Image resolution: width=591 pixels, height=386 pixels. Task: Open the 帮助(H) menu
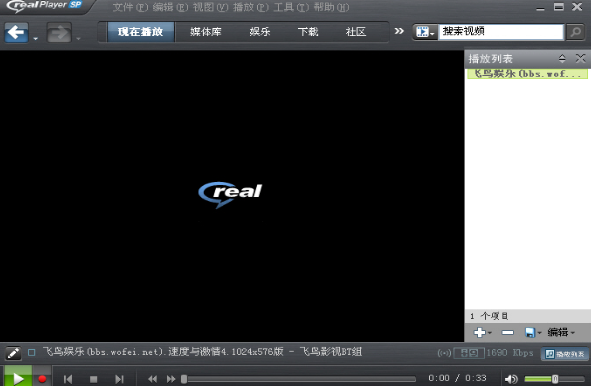pyautogui.click(x=331, y=7)
